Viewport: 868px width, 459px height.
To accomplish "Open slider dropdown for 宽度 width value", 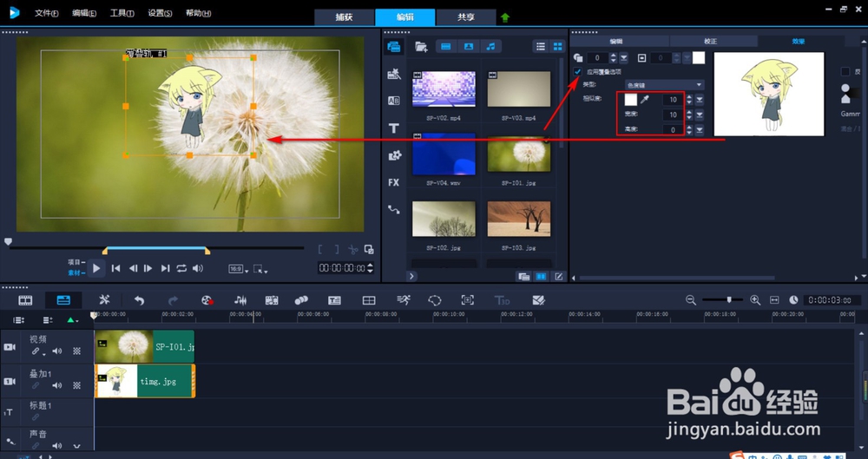I will 700,115.
